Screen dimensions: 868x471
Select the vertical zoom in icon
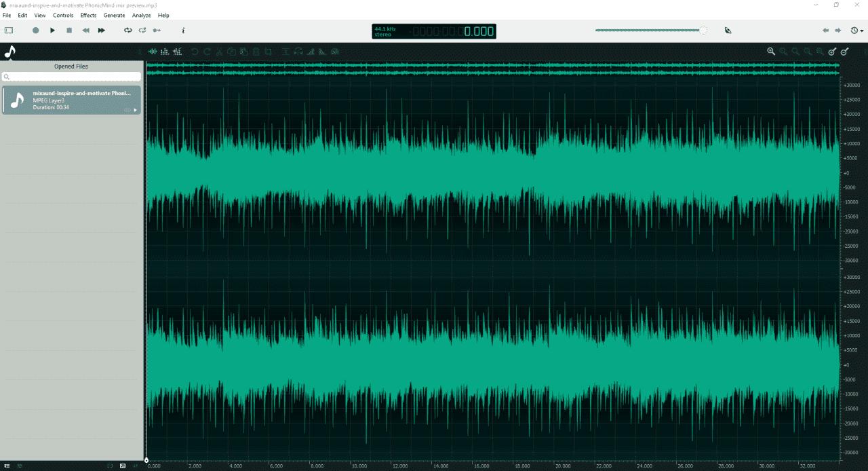(x=832, y=51)
